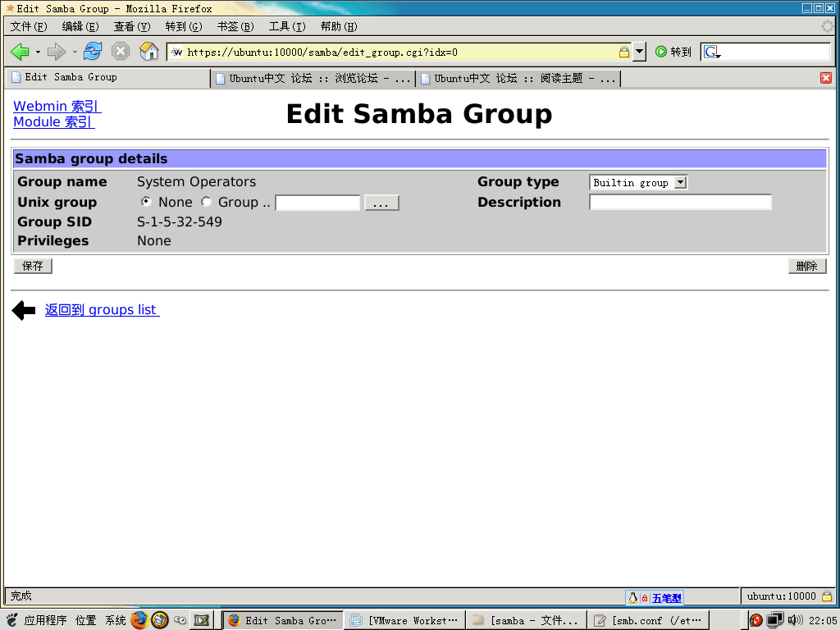Expand the address bar URL history dropdown
This screenshot has width=840, height=630.
pyautogui.click(x=639, y=52)
